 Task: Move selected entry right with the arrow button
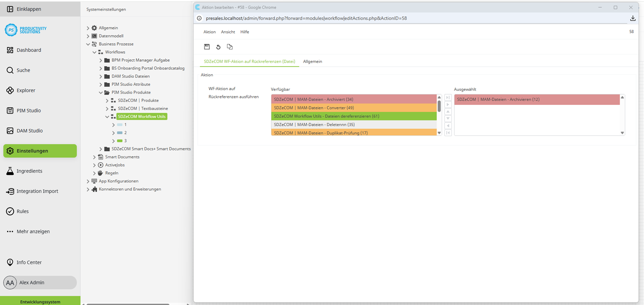(448, 105)
